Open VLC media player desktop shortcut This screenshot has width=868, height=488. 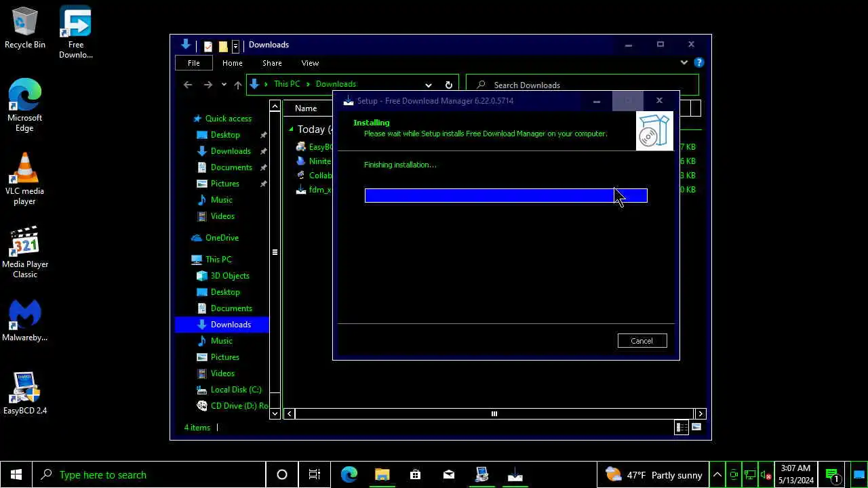(25, 179)
